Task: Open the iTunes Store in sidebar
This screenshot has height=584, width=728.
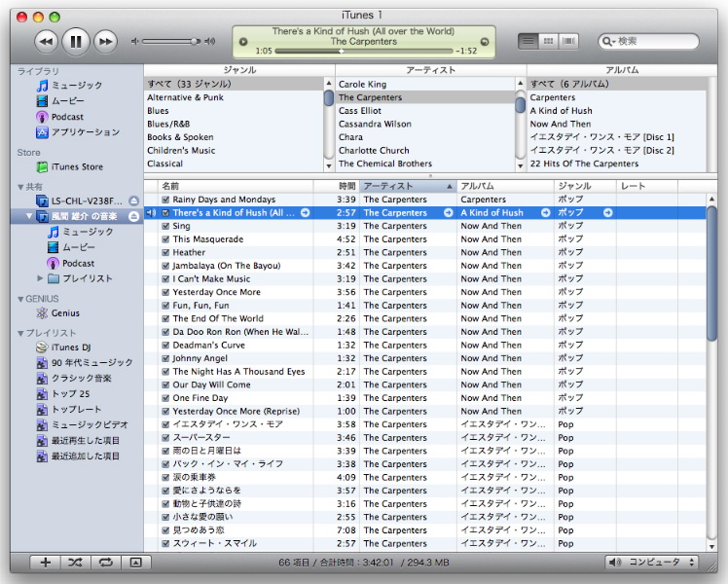Action: point(76,167)
